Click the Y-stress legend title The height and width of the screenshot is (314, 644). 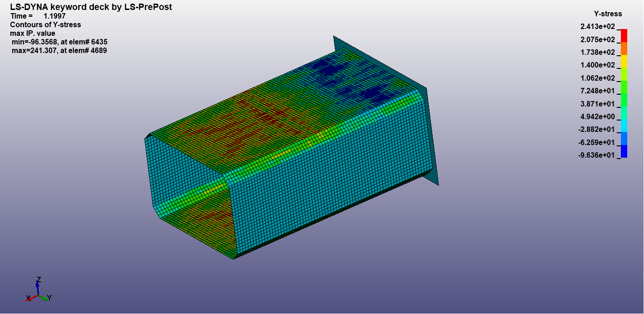pyautogui.click(x=608, y=14)
